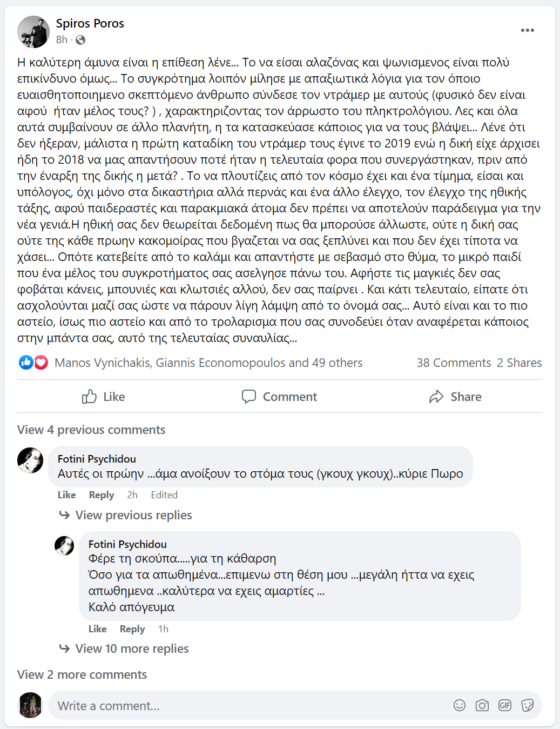The height and width of the screenshot is (729, 560).
Task: Expand View 10 more replies
Action: click(132, 648)
